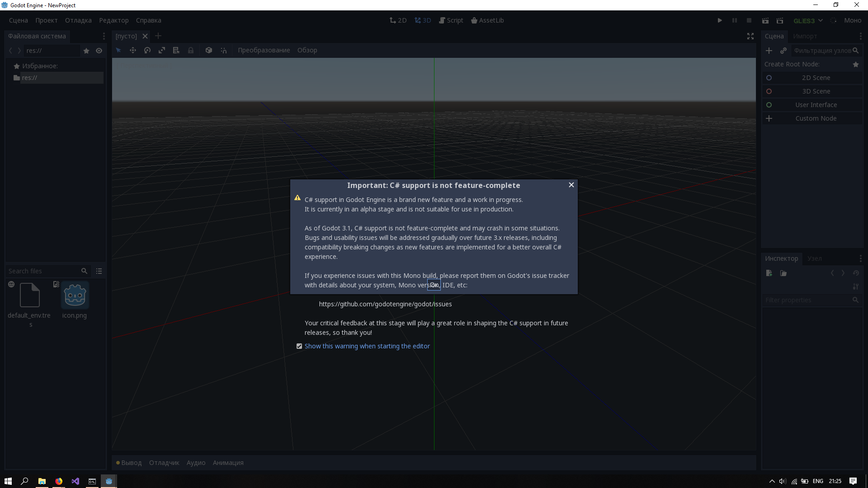Enable snapping with the magnet icon

[223, 50]
